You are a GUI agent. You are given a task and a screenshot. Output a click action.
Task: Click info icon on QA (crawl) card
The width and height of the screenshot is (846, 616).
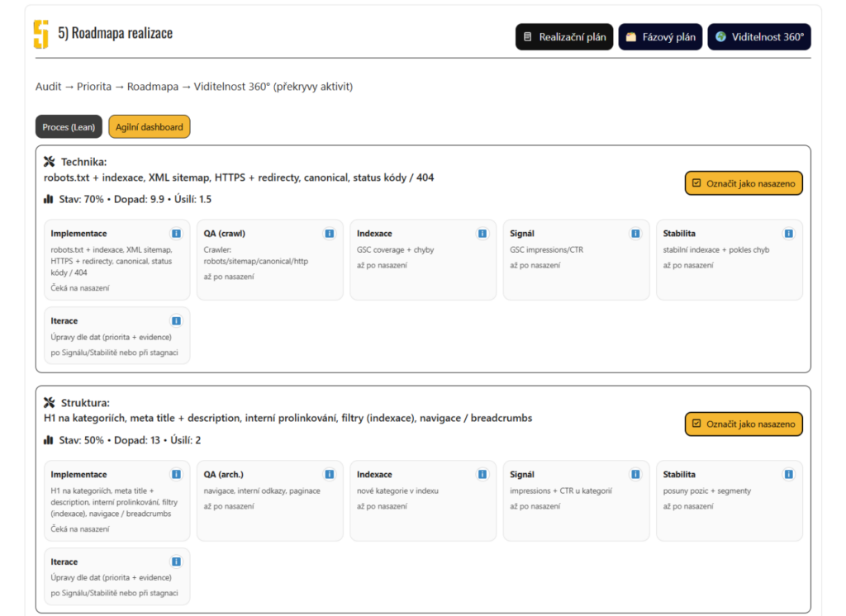(329, 234)
